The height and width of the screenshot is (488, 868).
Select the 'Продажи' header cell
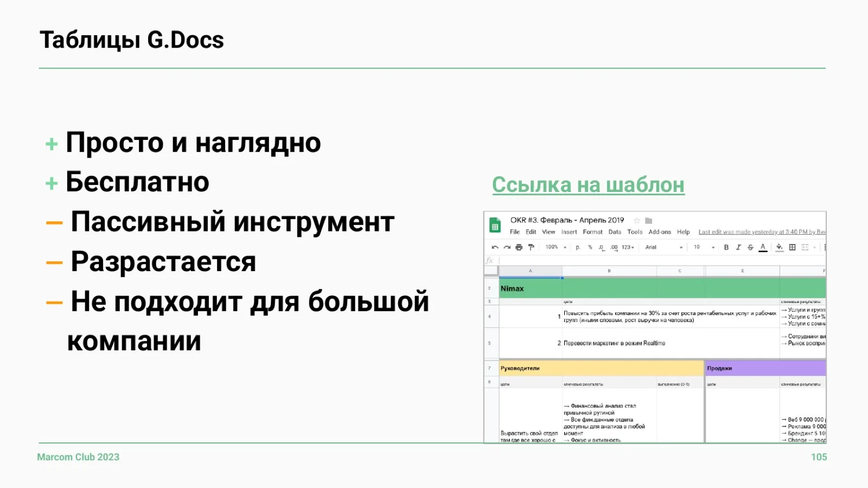tap(765, 368)
